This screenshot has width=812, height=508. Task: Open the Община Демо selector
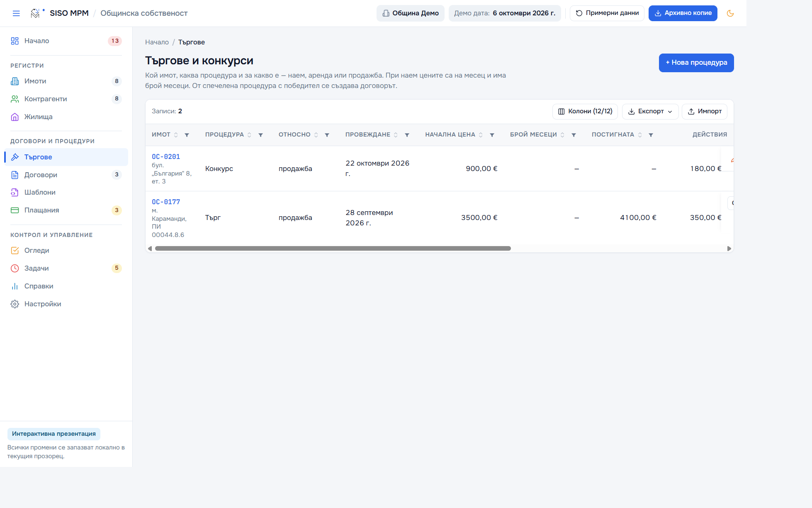[x=411, y=13]
